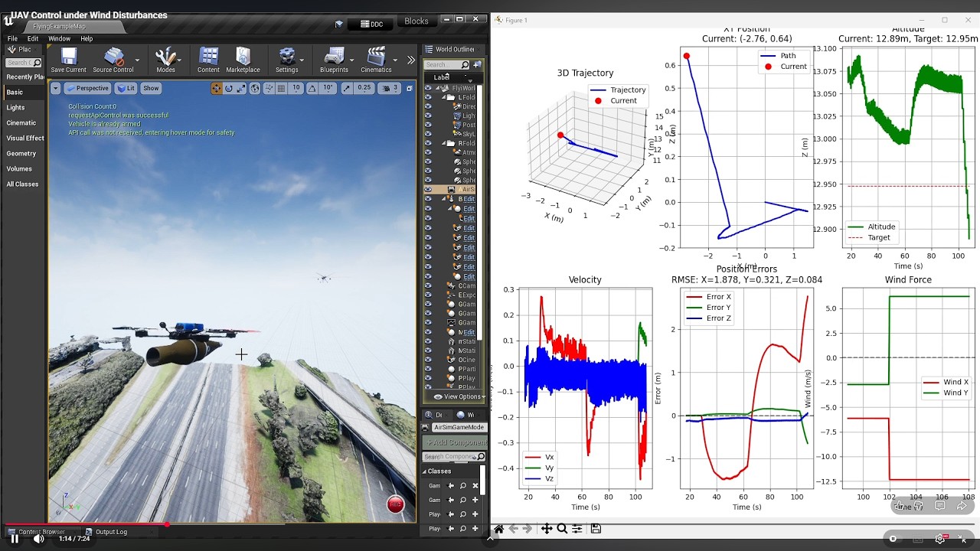Toggle world/local coordinate globe icon
Viewport: 980px width, 551px height.
pyautogui.click(x=255, y=88)
